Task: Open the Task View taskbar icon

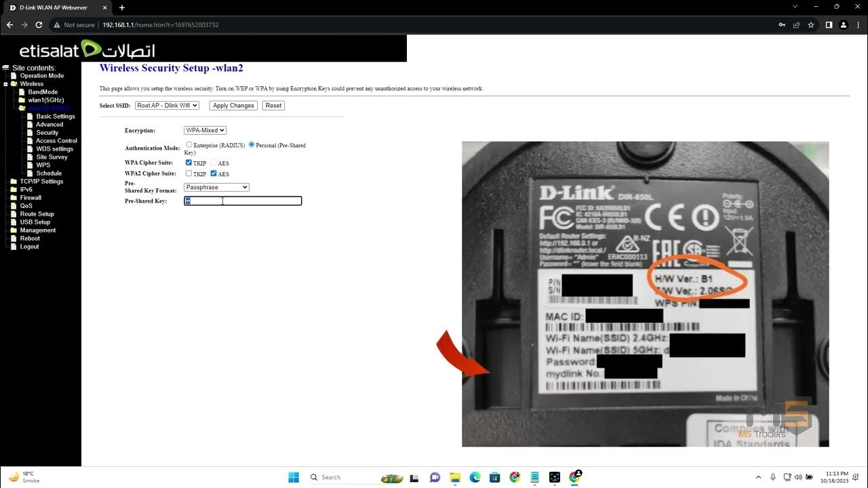Action: click(414, 477)
